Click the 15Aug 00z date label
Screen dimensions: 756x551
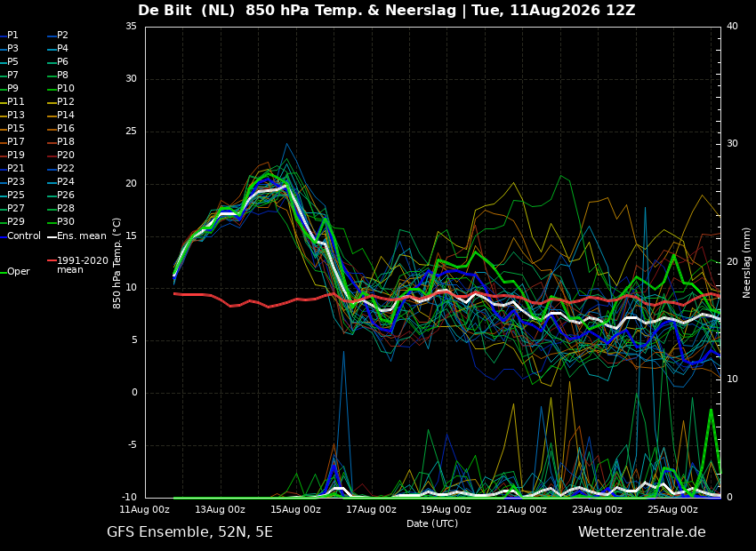296,509
